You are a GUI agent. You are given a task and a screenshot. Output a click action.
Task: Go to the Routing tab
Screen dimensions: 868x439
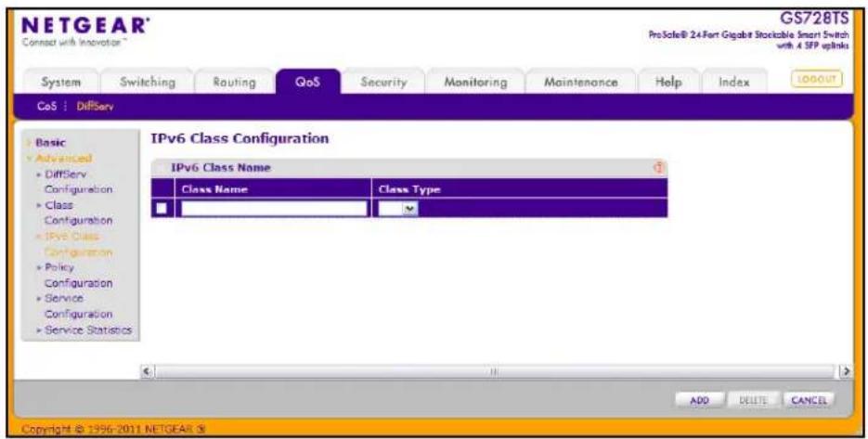click(x=234, y=82)
